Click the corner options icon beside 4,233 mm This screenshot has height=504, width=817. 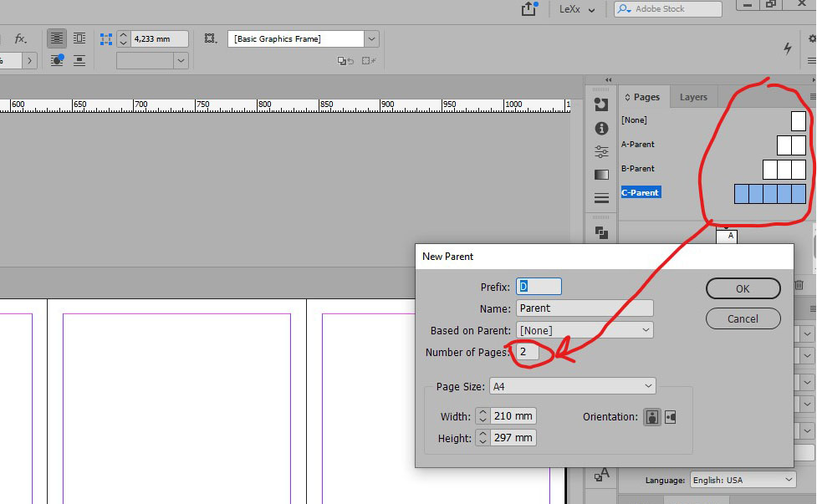(106, 39)
